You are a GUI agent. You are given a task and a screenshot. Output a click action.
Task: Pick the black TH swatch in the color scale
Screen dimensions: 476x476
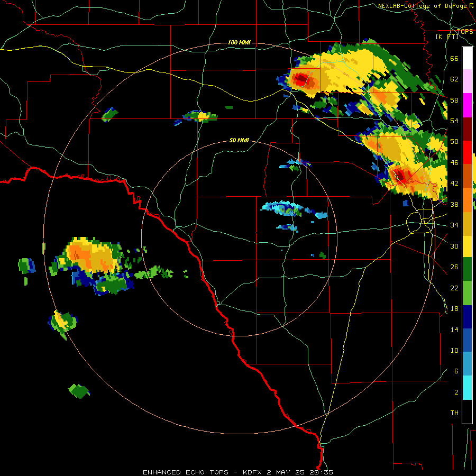tap(467, 411)
